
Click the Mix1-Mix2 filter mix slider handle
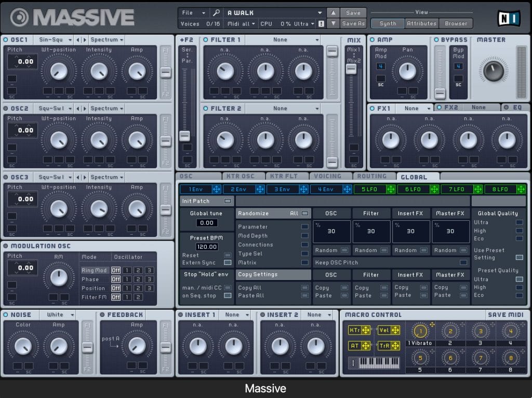[x=351, y=69]
